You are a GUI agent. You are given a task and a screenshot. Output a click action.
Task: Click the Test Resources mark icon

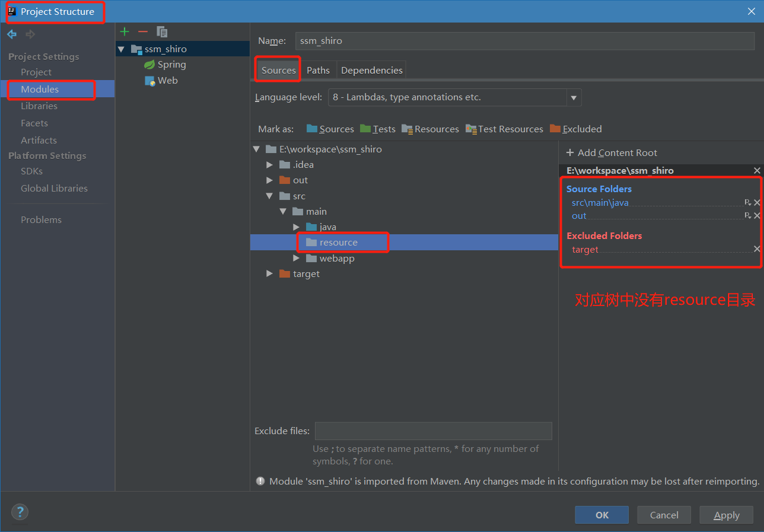[470, 129]
